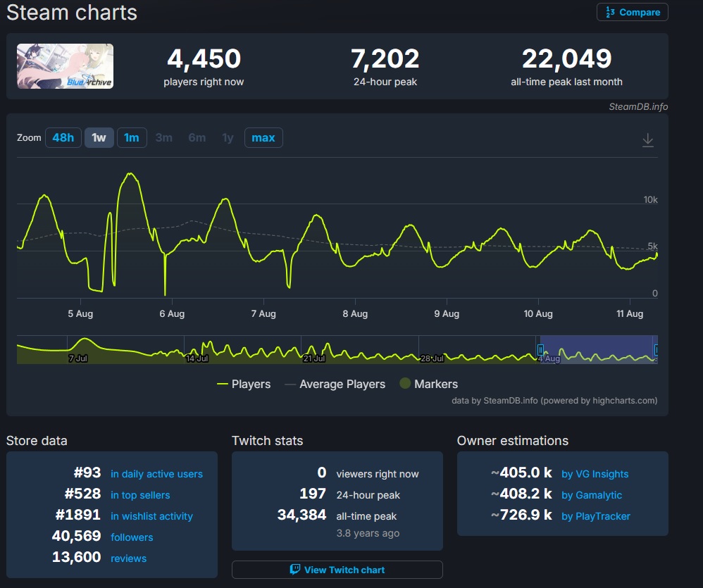Open the 'in daily active users' link
This screenshot has height=588, width=703.
156,474
